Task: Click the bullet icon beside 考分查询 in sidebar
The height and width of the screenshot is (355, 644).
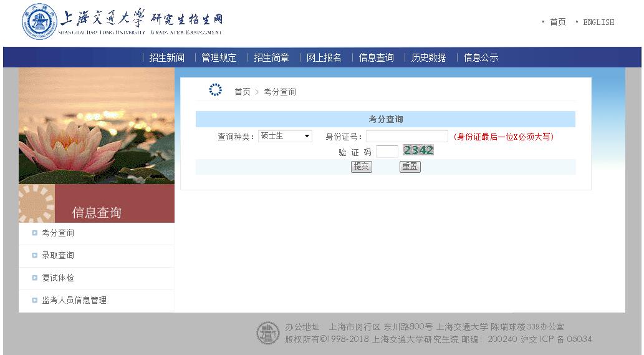Action: (x=34, y=233)
